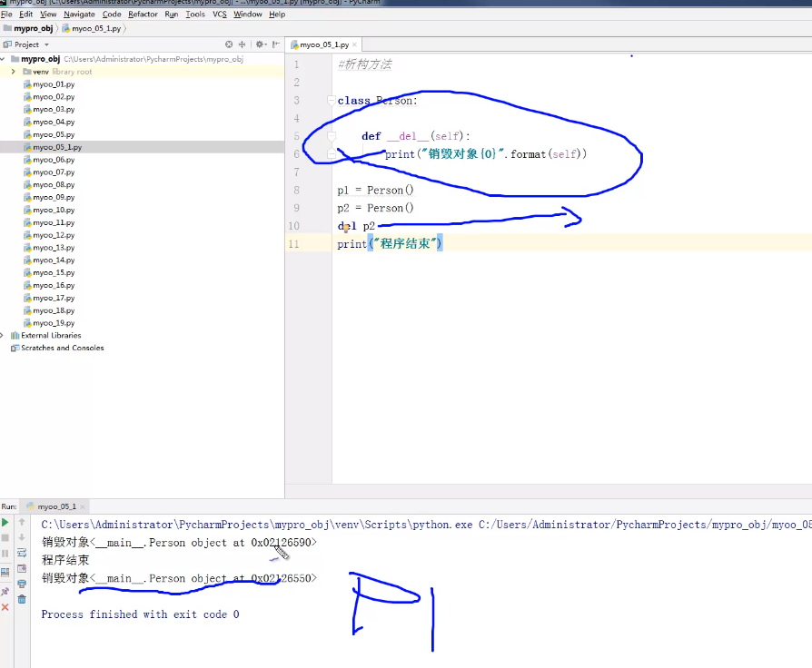Click the venv folder icon
812x668 pixels.
coord(27,72)
